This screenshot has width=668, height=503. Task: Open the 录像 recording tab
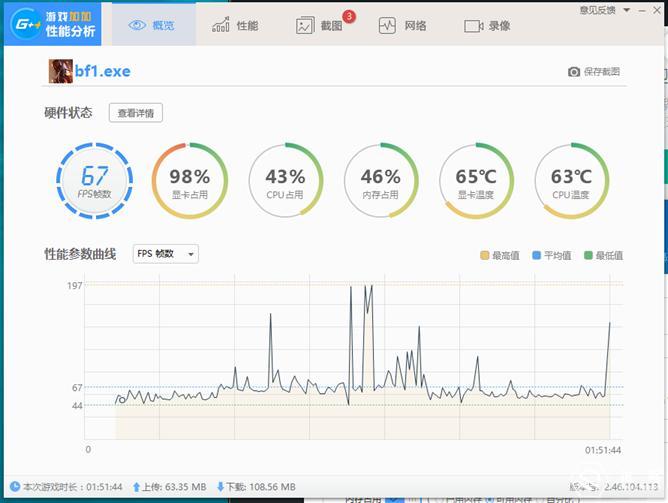(487, 26)
